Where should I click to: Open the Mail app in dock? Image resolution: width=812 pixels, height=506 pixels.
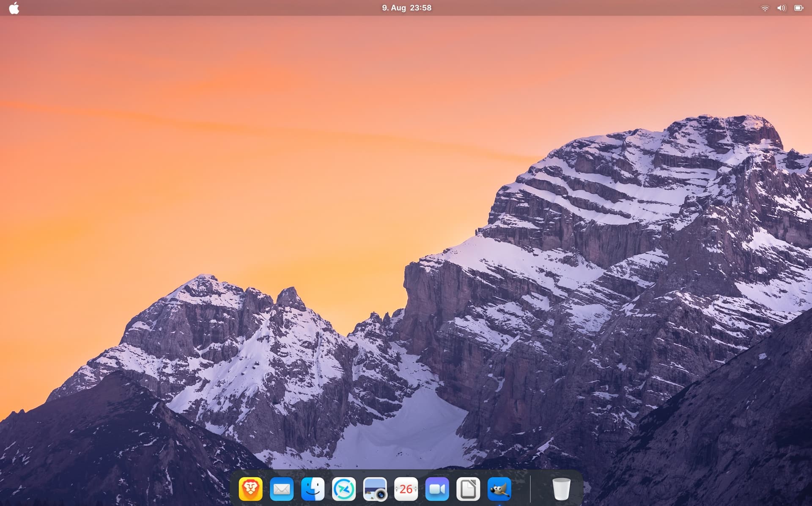click(x=282, y=489)
